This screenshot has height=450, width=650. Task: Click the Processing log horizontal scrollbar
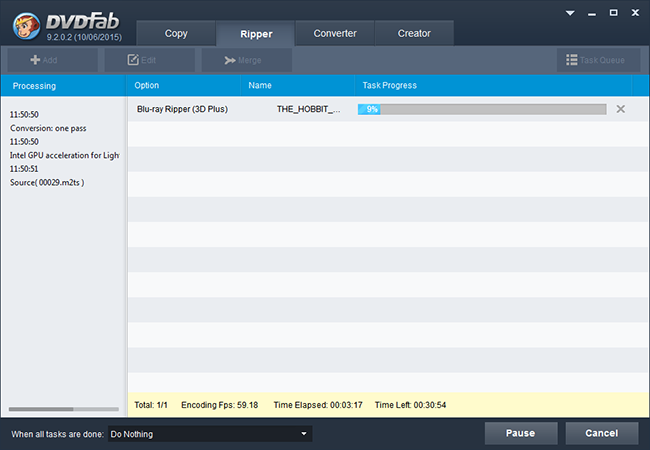[63, 409]
